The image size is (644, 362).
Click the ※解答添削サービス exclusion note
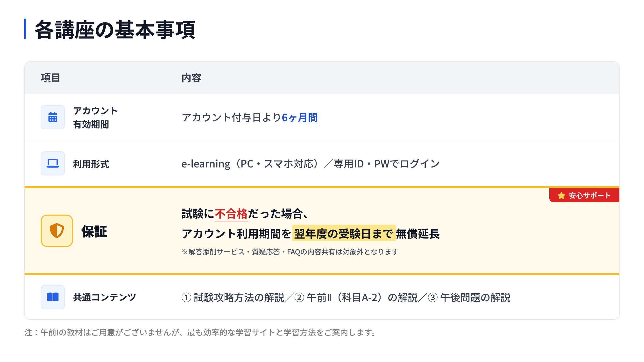(290, 251)
